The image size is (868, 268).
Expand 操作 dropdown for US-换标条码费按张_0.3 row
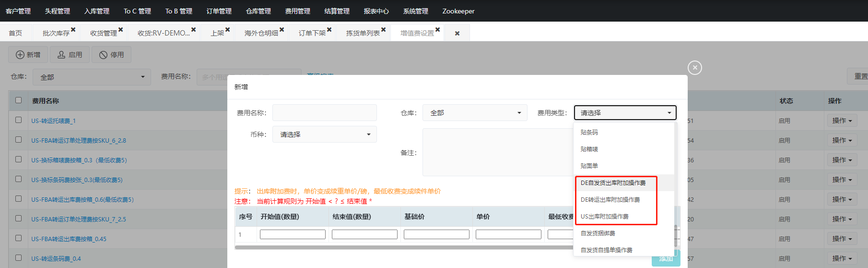tap(842, 180)
